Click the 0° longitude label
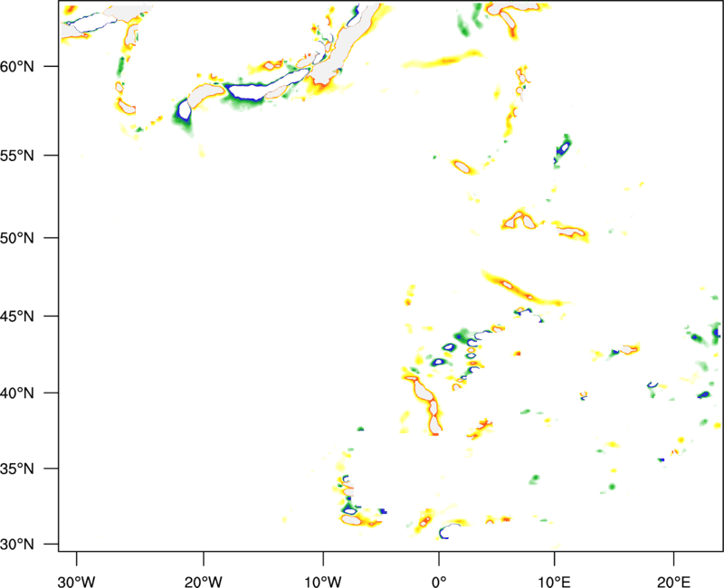Image resolution: width=724 pixels, height=588 pixels. click(x=439, y=582)
